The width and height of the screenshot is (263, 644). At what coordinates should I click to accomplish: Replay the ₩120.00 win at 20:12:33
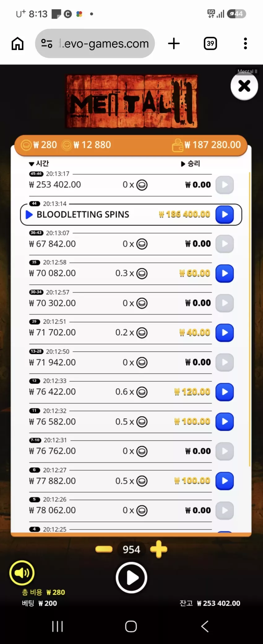(225, 392)
